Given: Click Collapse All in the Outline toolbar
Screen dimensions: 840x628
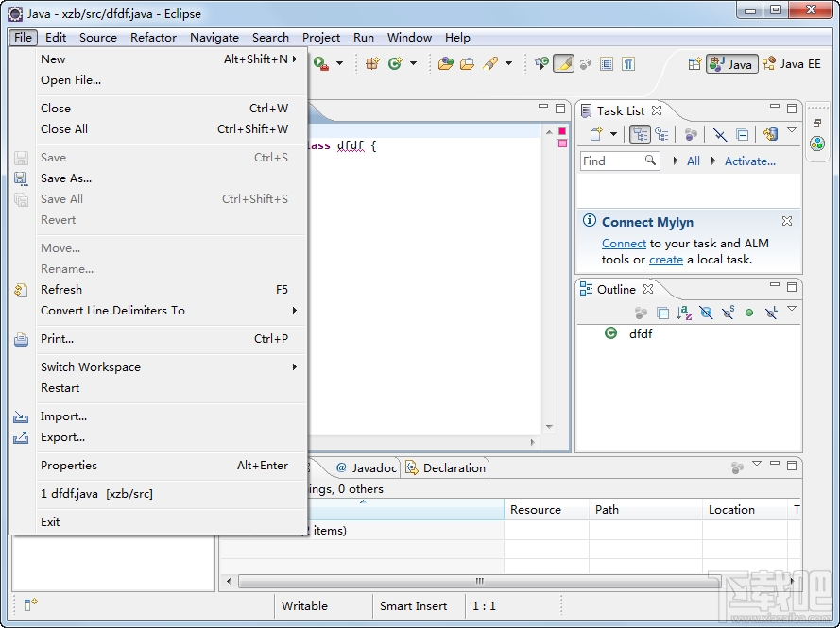Looking at the screenshot, I should [662, 313].
